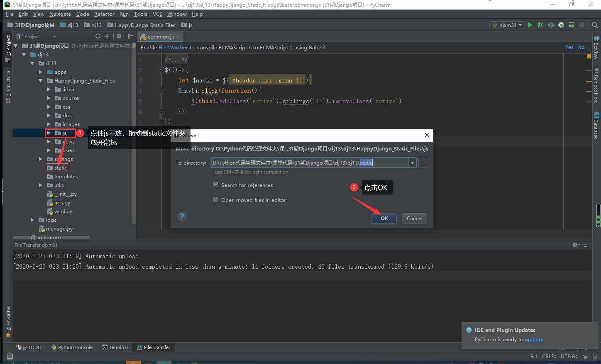This screenshot has width=601, height=364.
Task: Open the File menu
Action: point(10,14)
